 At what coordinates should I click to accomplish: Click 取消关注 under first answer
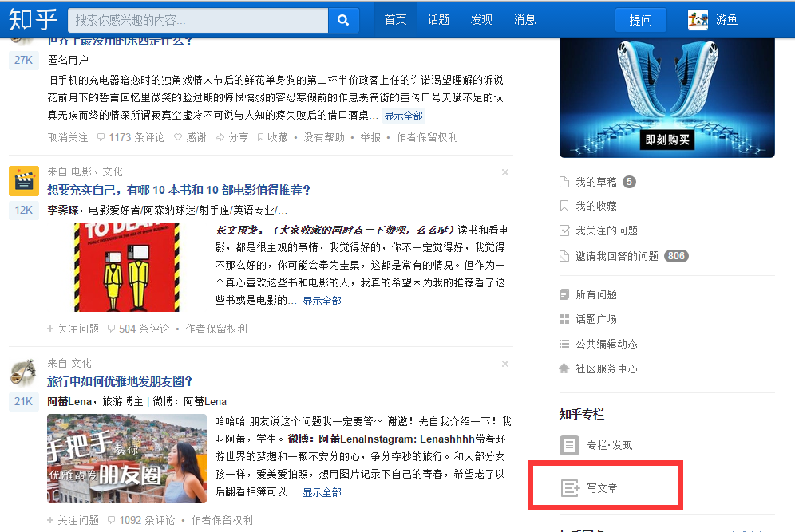(67, 137)
